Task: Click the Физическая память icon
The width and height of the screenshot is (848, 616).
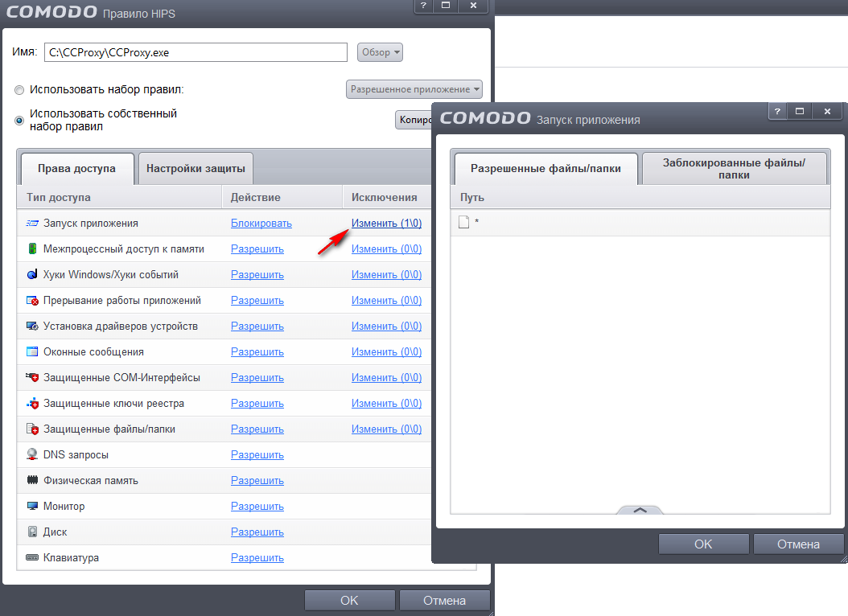Action: 32,480
